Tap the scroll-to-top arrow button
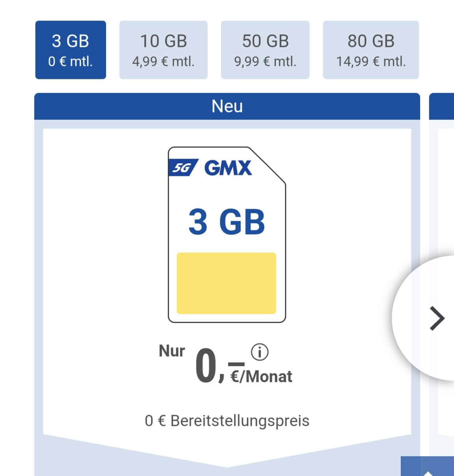 (x=428, y=469)
